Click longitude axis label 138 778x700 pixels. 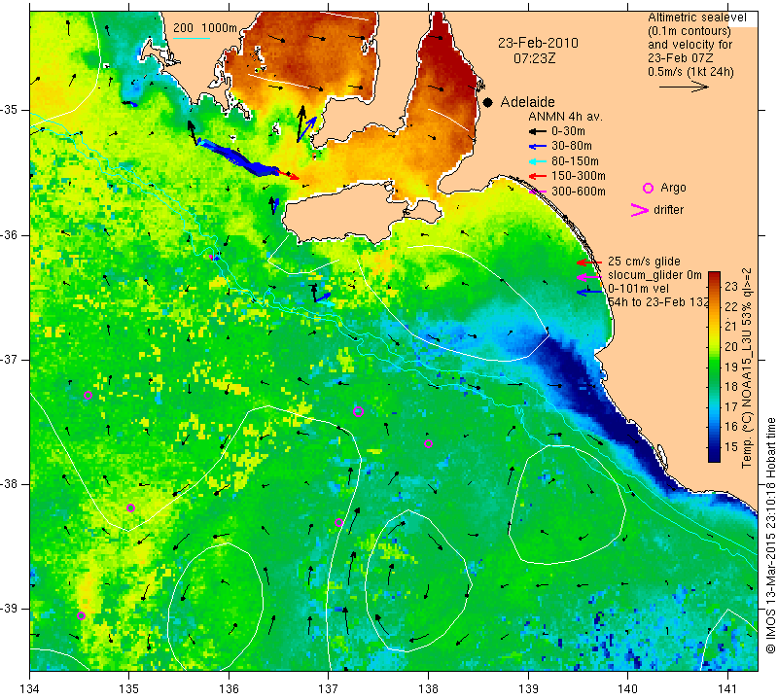tap(428, 689)
